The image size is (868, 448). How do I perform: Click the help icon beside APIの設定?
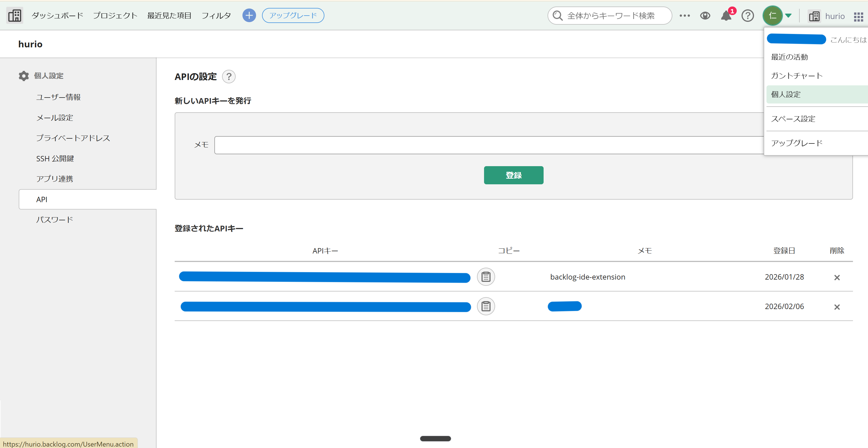click(229, 77)
